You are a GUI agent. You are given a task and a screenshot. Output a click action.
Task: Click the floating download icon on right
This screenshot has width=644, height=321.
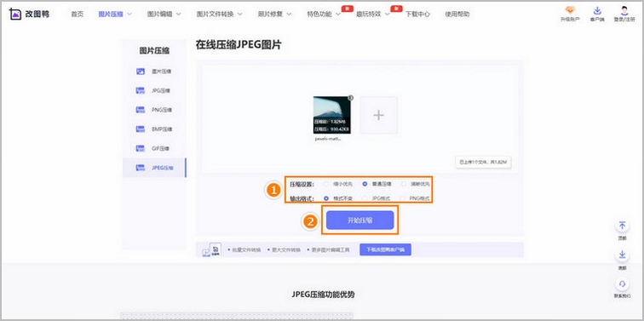pos(622,255)
